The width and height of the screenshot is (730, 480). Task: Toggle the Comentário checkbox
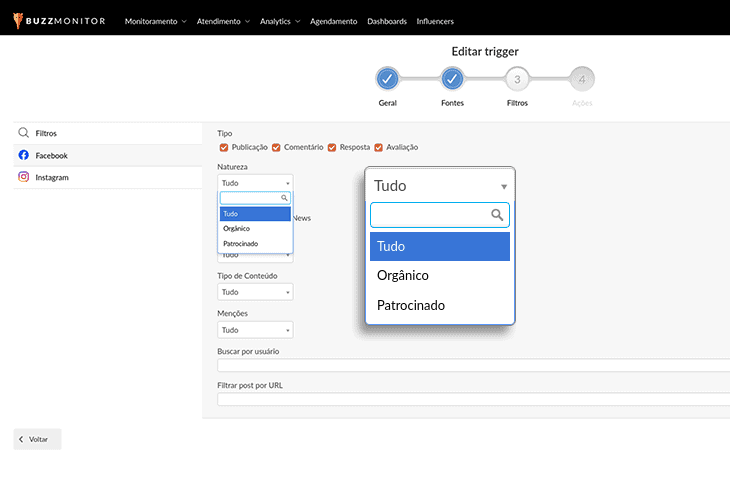[277, 147]
